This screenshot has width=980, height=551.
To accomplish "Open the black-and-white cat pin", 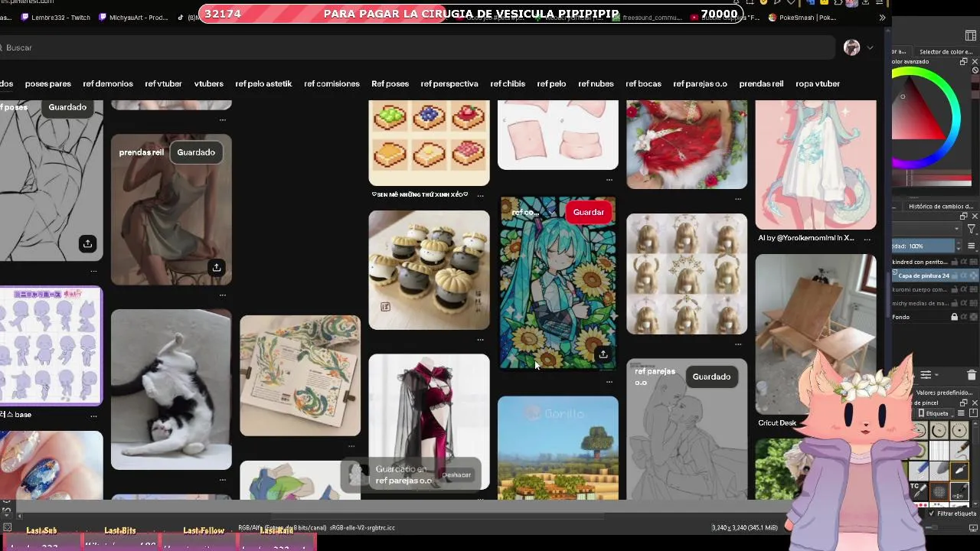I will tap(171, 390).
